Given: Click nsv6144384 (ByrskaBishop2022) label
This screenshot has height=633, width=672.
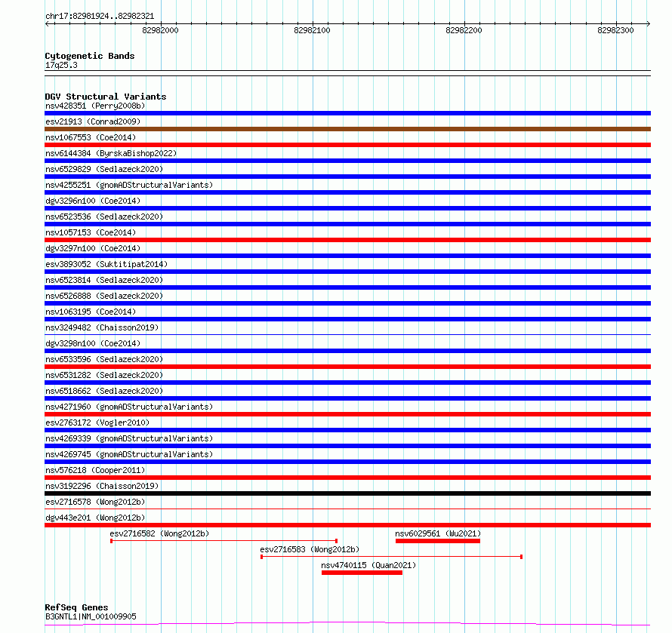Looking at the screenshot, I should tap(111, 153).
